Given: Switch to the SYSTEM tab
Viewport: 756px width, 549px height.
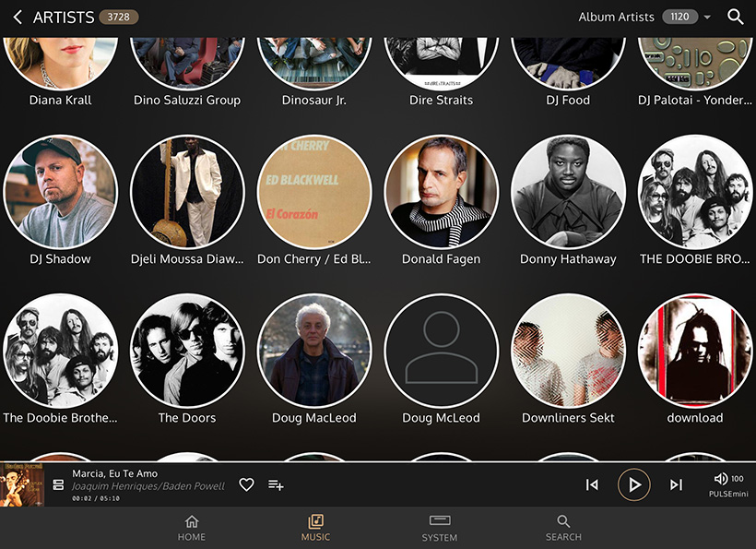Looking at the screenshot, I should [440, 528].
